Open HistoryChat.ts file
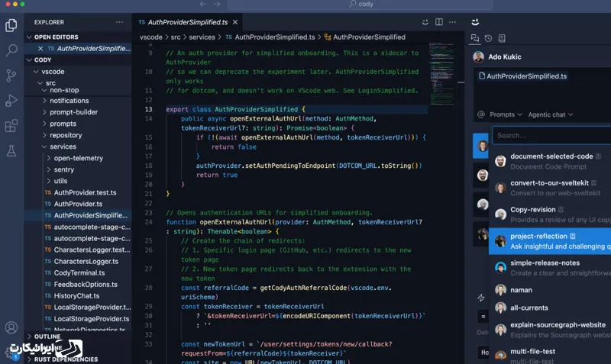The width and height of the screenshot is (611, 364). pos(78,296)
